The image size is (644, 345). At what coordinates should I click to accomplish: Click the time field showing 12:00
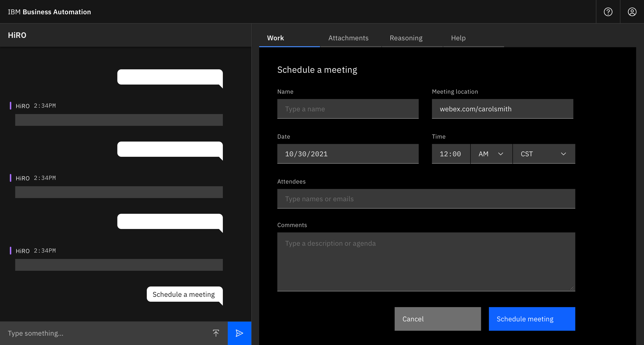pos(451,154)
